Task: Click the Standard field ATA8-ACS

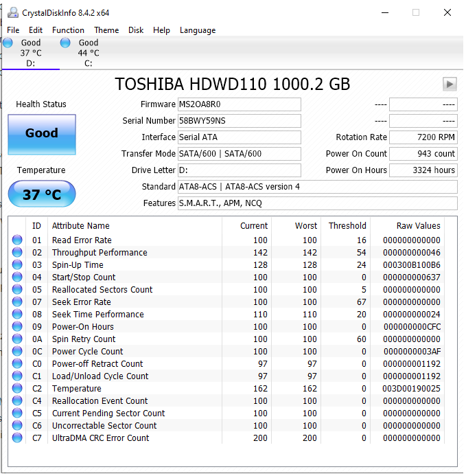Action: tap(317, 187)
